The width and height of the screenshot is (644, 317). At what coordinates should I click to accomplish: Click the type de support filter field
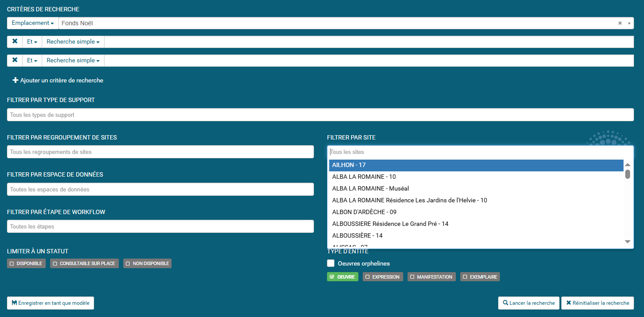[320, 115]
